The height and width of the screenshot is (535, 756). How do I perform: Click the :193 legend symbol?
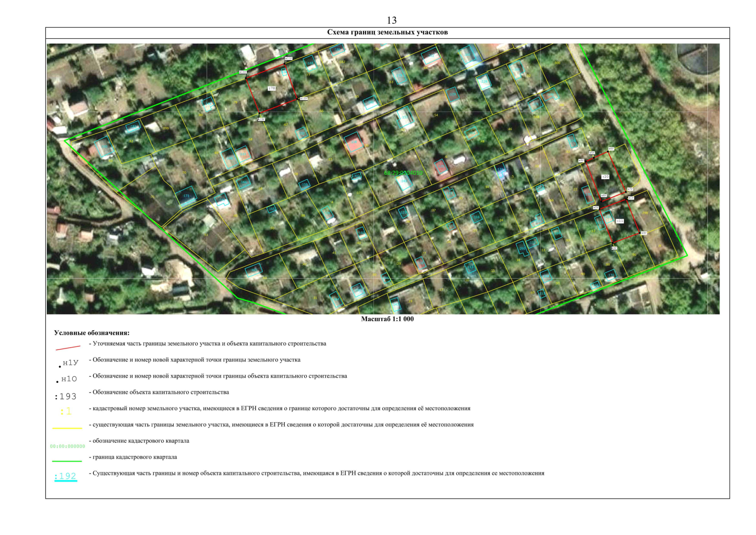pos(65,396)
